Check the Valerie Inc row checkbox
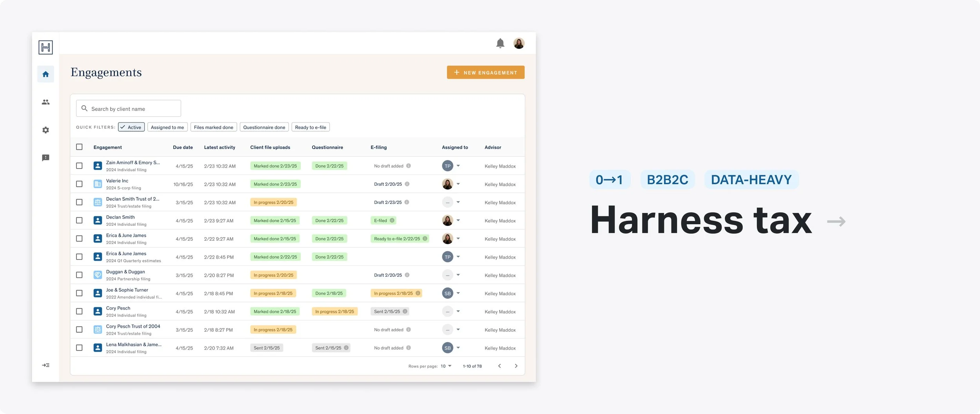 tap(79, 184)
